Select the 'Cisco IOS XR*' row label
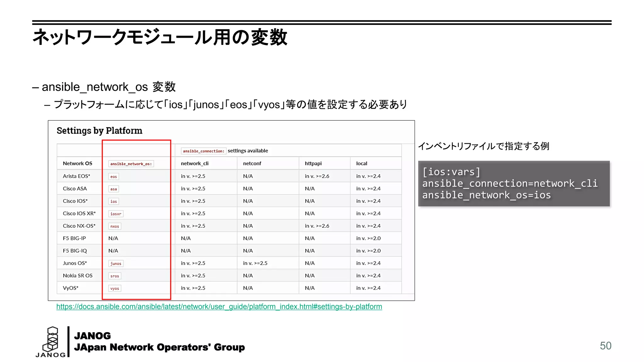644x362 pixels. click(79, 213)
